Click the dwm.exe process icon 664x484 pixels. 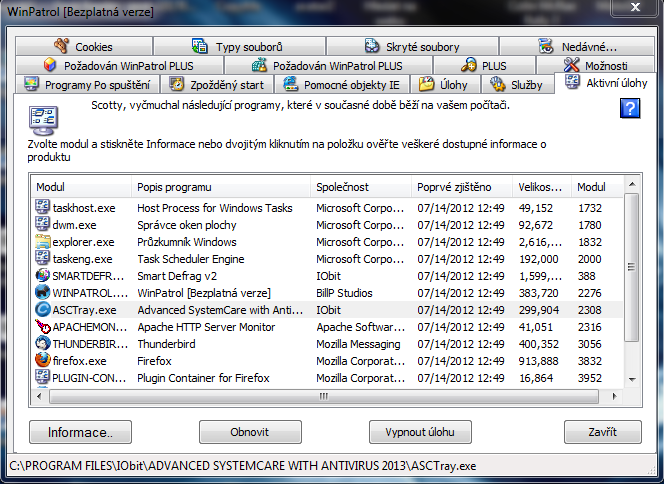pos(42,224)
